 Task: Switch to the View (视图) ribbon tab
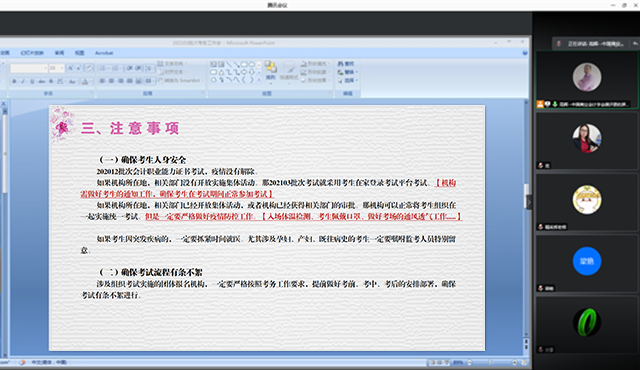pyautogui.click(x=79, y=53)
